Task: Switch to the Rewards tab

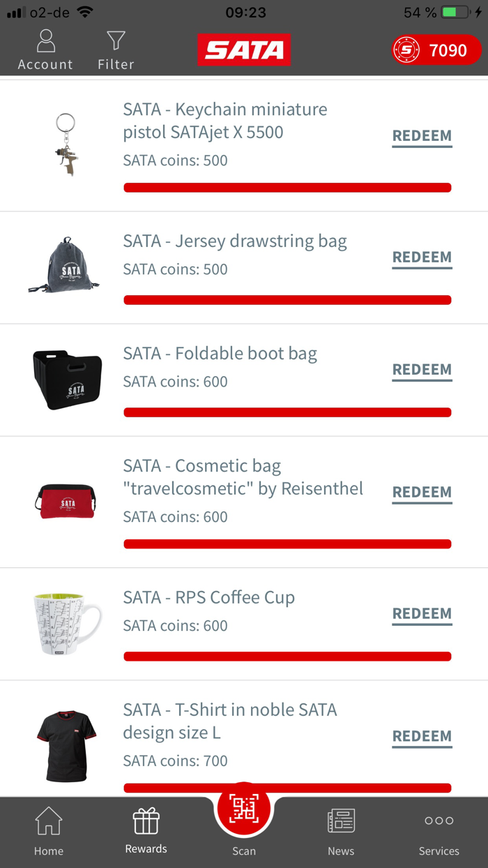Action: [146, 832]
